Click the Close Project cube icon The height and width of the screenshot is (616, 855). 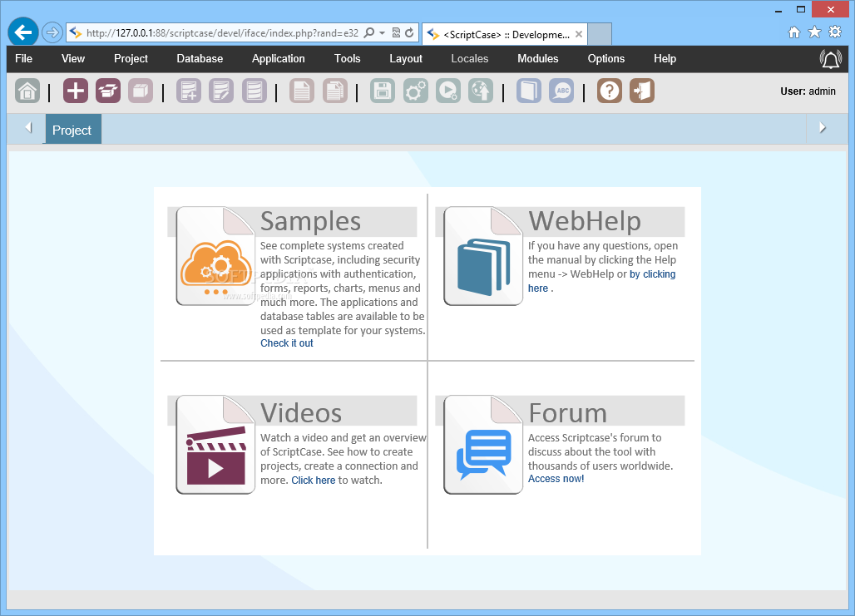(141, 91)
